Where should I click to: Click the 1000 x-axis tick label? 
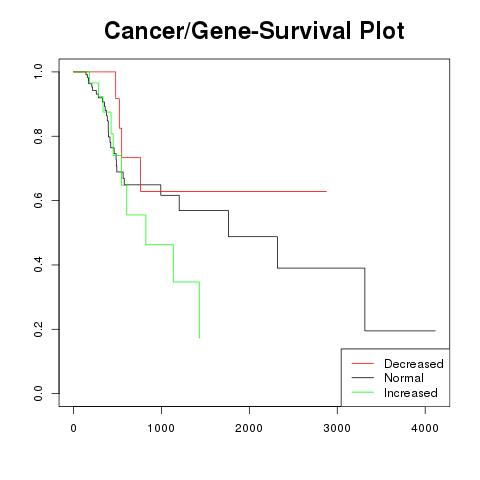pos(161,428)
